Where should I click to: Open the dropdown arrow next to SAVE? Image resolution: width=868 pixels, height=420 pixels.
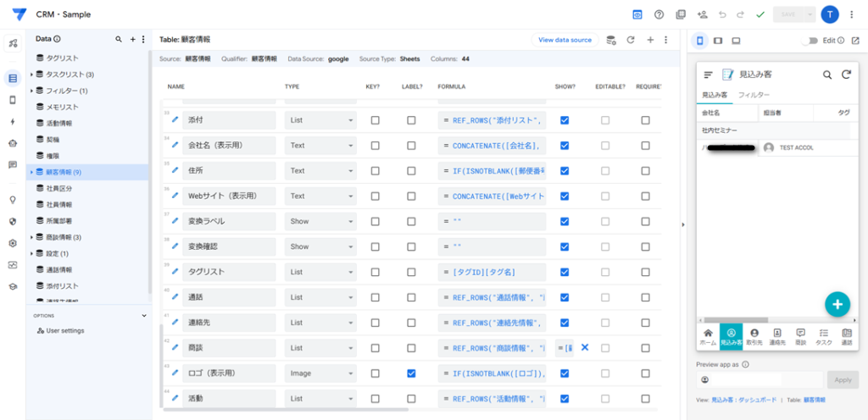[x=810, y=14]
